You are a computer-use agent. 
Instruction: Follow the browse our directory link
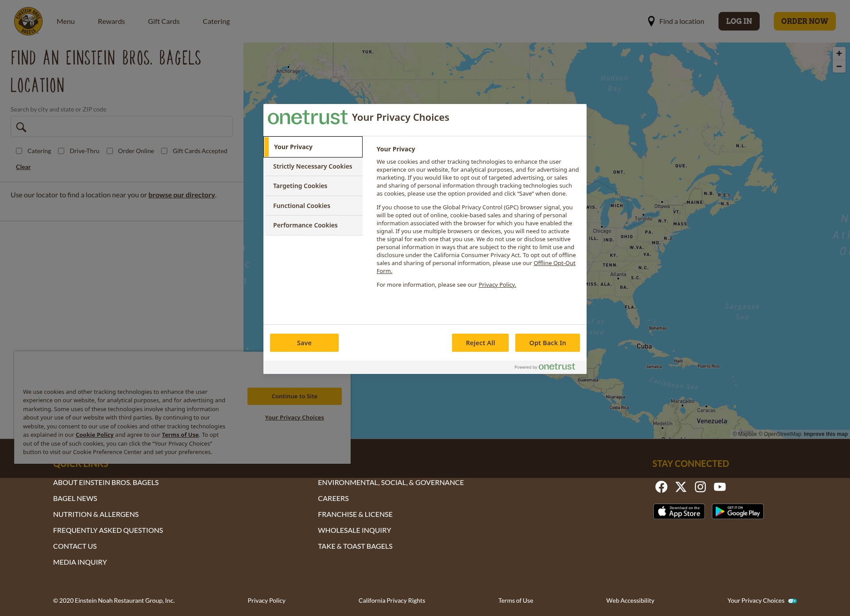coord(182,195)
